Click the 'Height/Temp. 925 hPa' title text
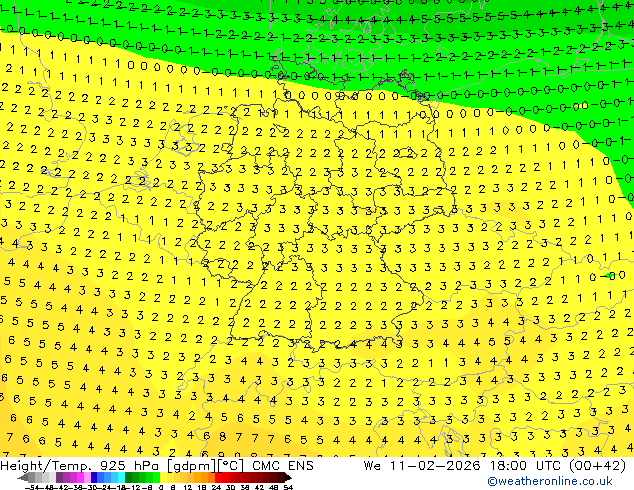This screenshot has width=634, height=490. click(80, 466)
